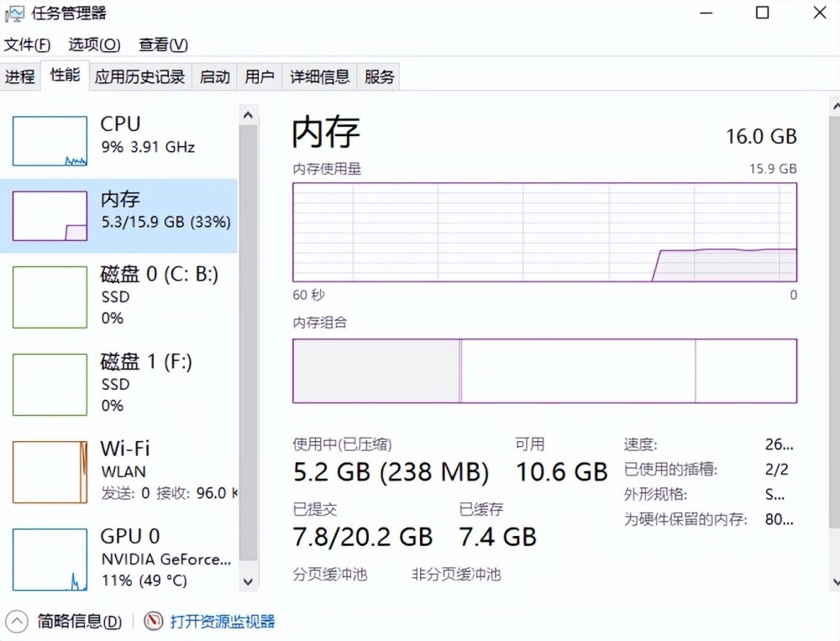This screenshot has width=840, height=641.
Task: Open the 查看(V) menu
Action: point(163,45)
